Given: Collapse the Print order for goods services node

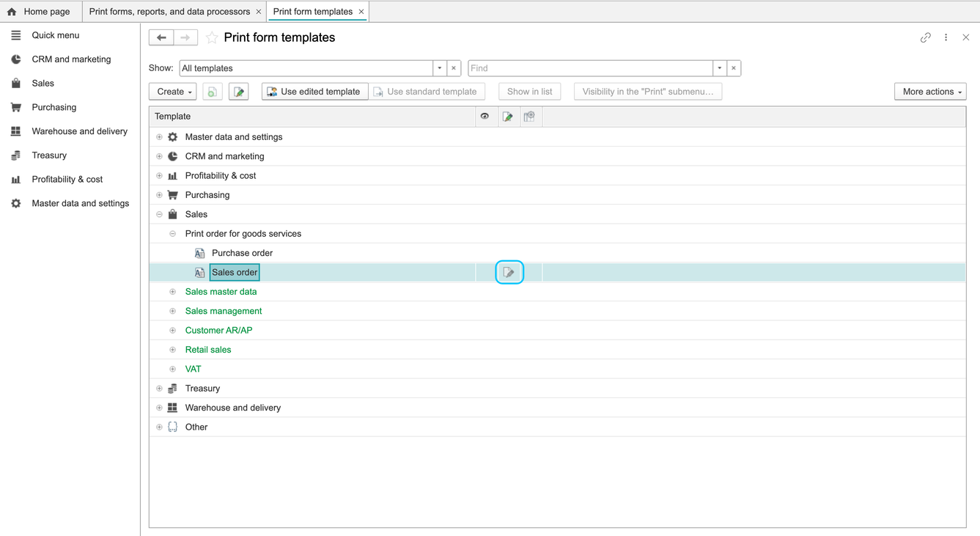Looking at the screenshot, I should (173, 234).
